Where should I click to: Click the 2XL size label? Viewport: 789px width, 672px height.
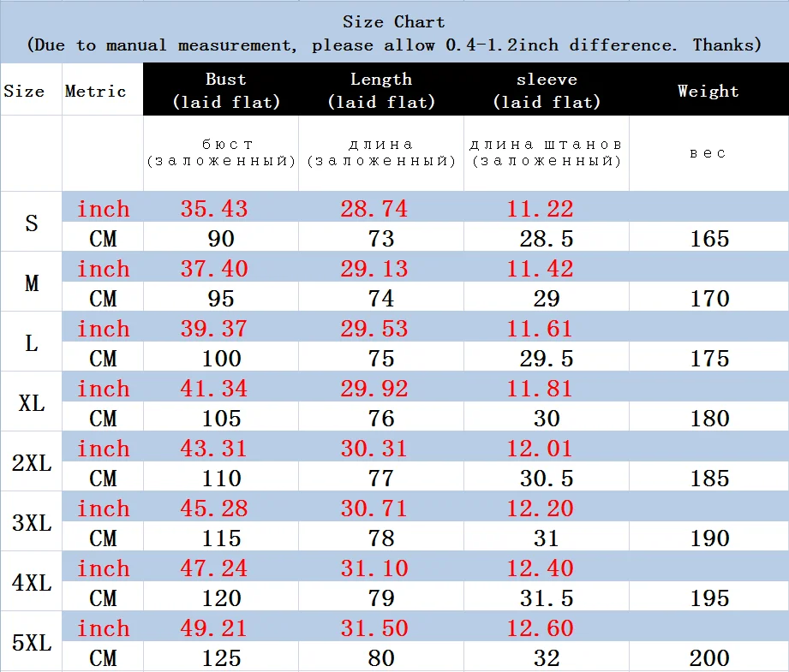click(32, 462)
